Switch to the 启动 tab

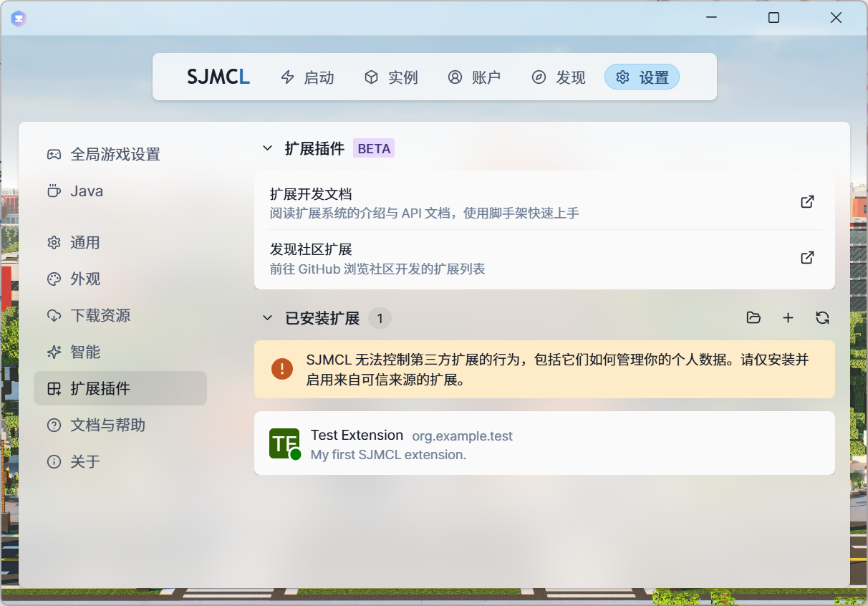coord(307,77)
